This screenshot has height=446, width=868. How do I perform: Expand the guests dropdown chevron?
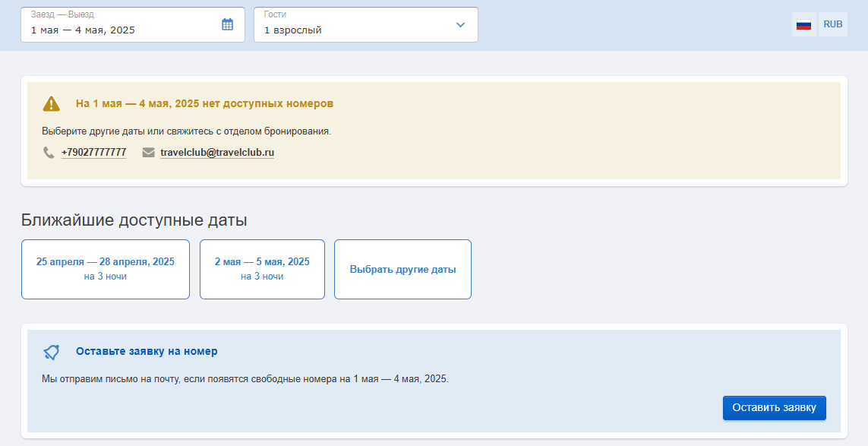pyautogui.click(x=460, y=25)
